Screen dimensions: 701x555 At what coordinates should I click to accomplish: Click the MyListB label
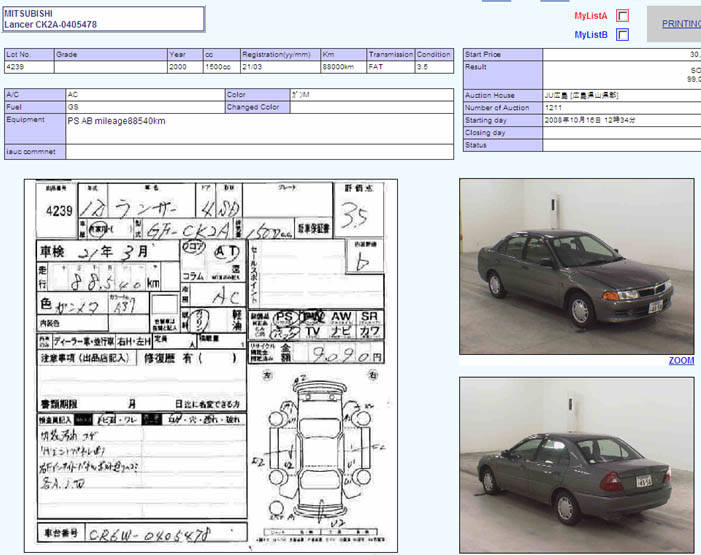point(591,35)
